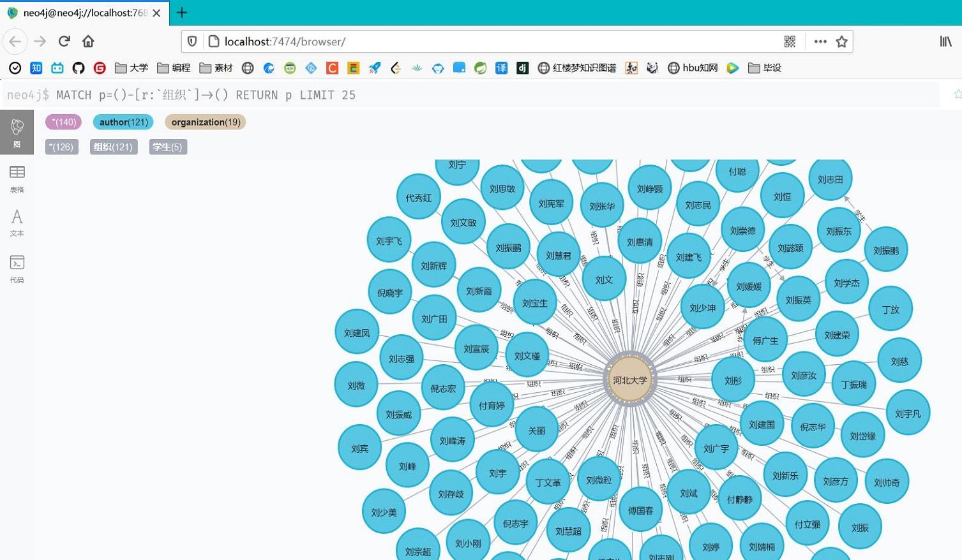Click the Cypher query editor field
The height and width of the screenshot is (560, 962).
472,95
